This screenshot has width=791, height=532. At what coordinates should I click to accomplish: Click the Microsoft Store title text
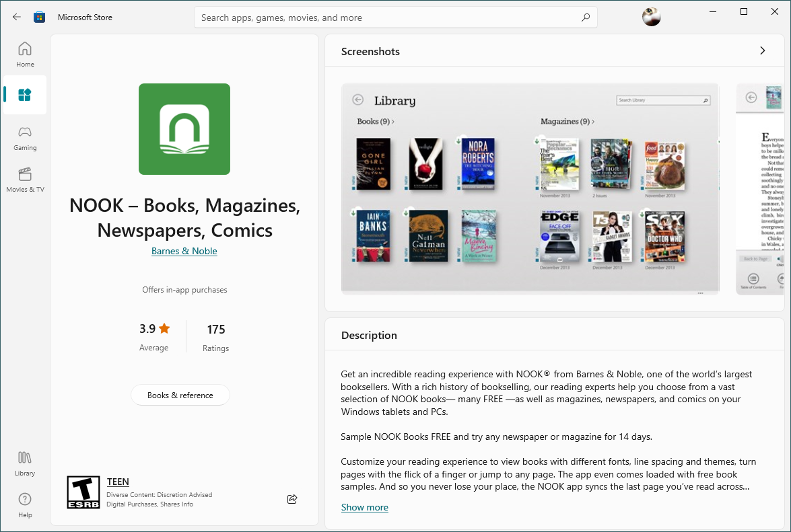click(x=85, y=17)
